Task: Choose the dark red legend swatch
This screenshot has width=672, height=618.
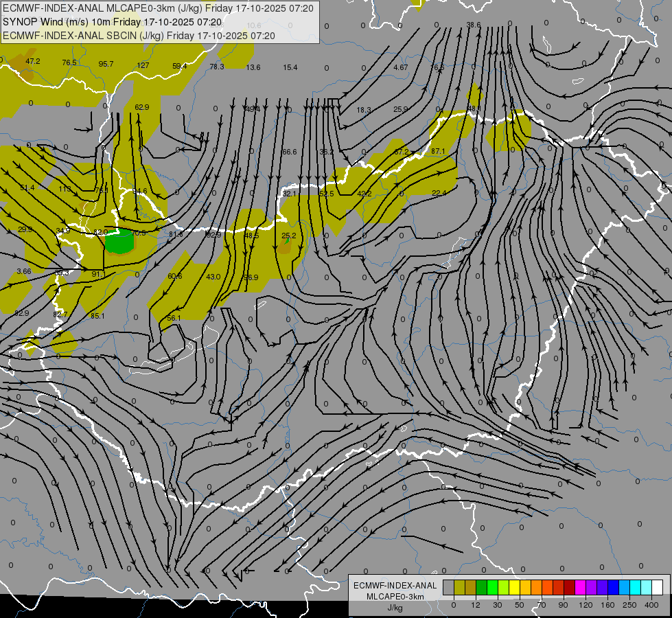Action: 569,587
